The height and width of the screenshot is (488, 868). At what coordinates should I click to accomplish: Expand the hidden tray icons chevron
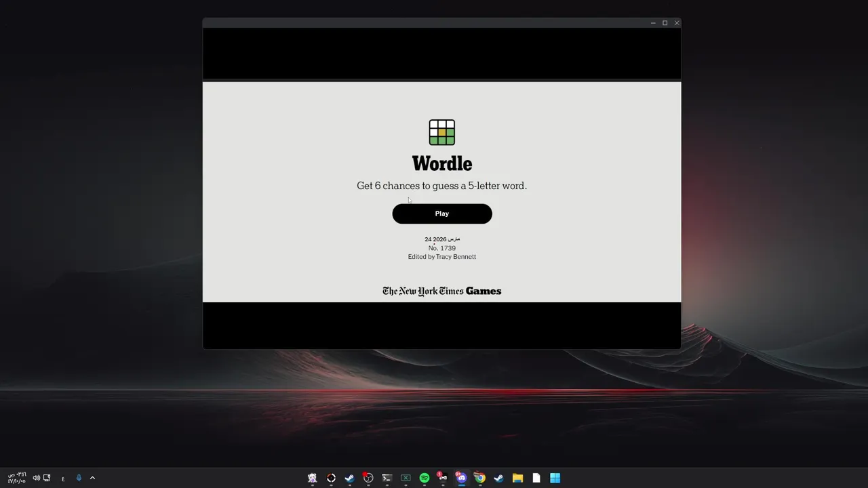(x=92, y=478)
